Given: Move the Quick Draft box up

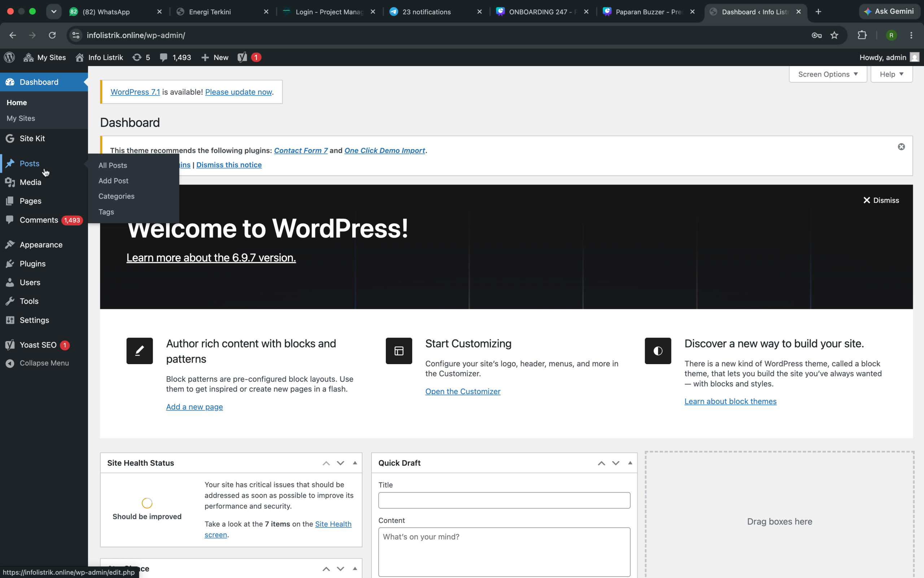Looking at the screenshot, I should 601,463.
